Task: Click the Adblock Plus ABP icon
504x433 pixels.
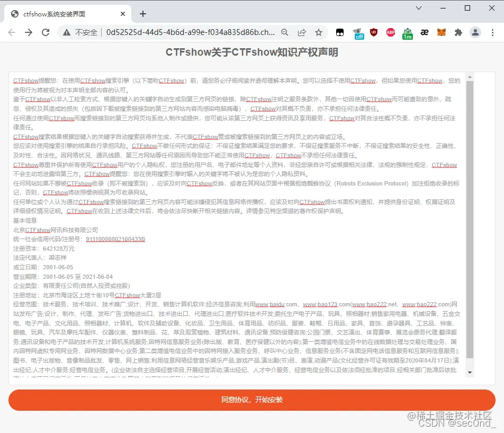Action: [390, 32]
